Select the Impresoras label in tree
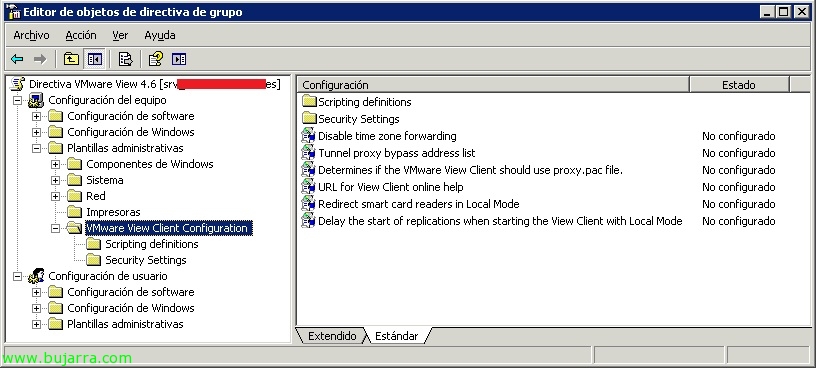This screenshot has height=368, width=816. (x=113, y=212)
